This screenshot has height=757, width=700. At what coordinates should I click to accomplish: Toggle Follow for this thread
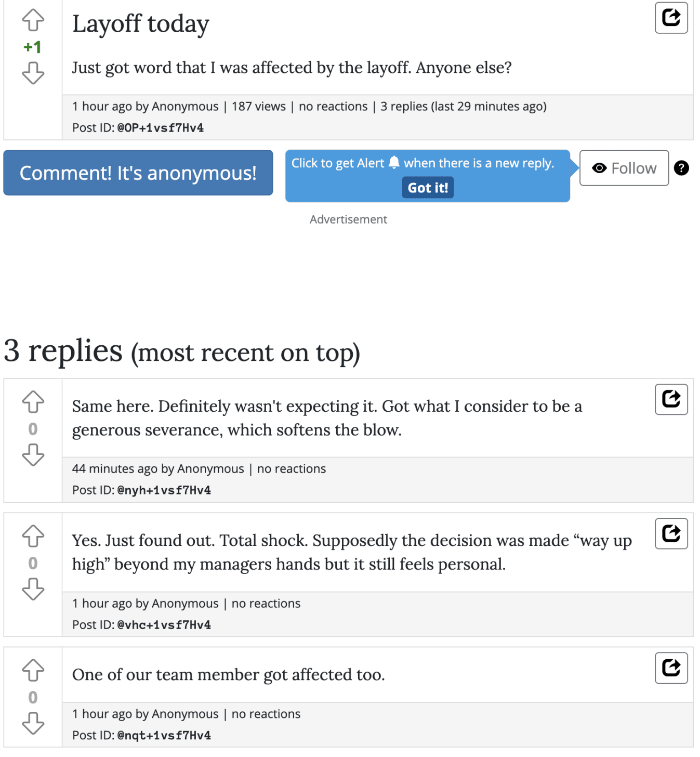coord(624,168)
